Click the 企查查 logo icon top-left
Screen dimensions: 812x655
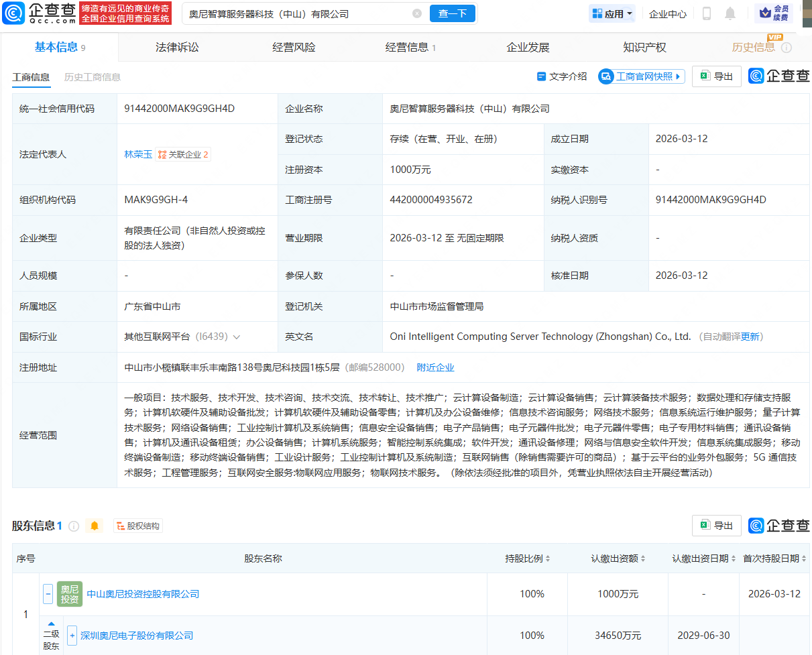15,13
